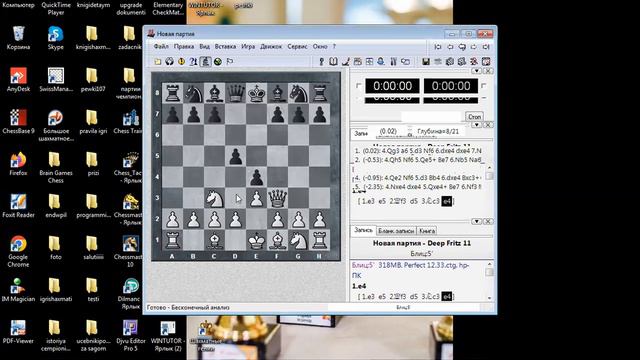This screenshot has width=640, height=360.
Task: Close the clock panel with its X
Action: [488, 71]
